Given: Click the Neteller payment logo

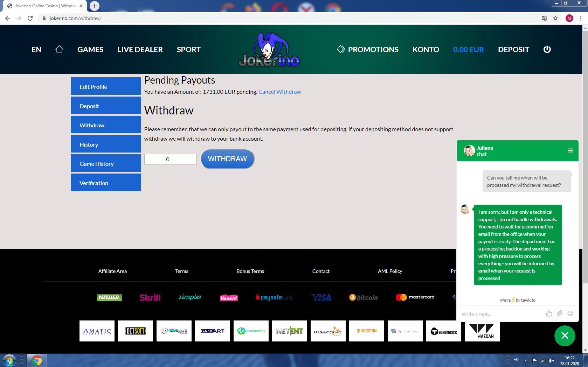Looking at the screenshot, I should point(109,297).
